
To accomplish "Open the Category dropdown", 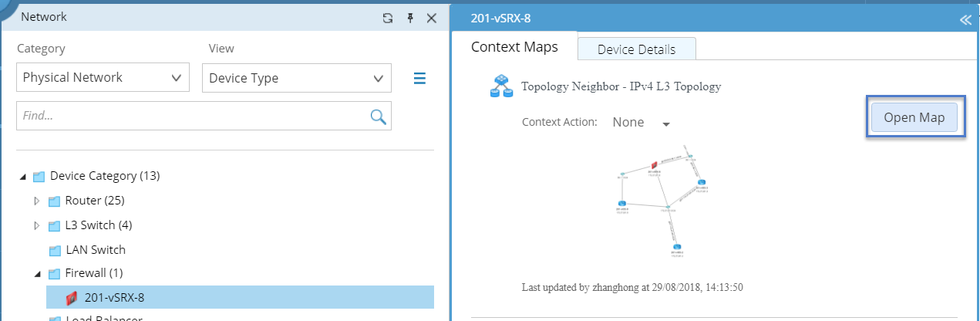I will pos(103,78).
